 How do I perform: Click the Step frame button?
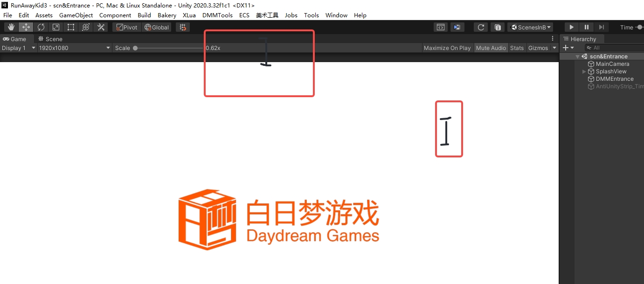[602, 27]
